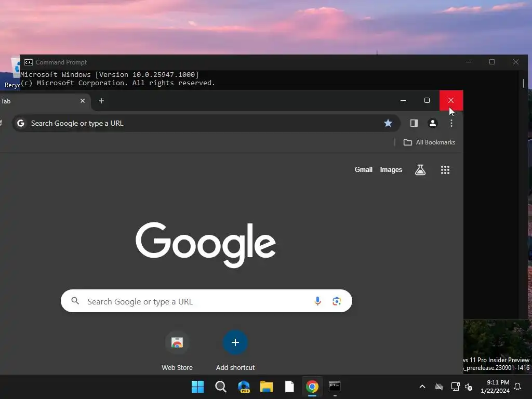Open the clock showing 9:11 PM
This screenshot has width=532, height=399.
(495, 387)
